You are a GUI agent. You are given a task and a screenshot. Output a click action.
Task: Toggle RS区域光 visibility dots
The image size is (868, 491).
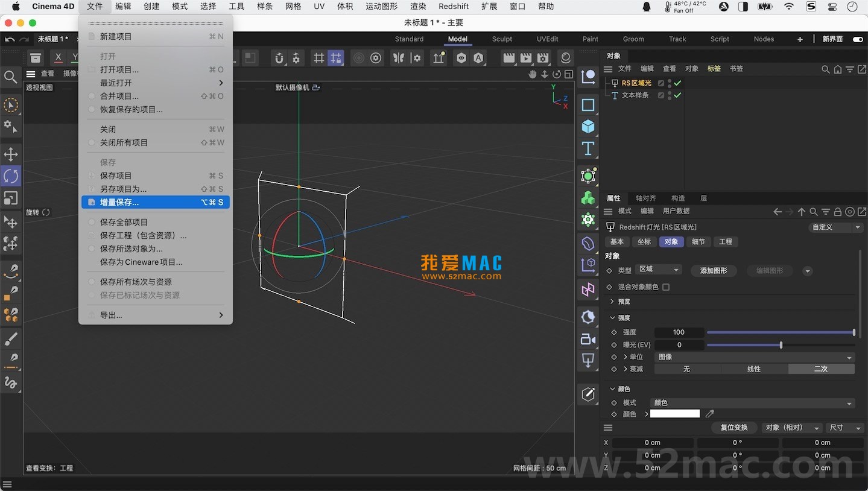click(670, 83)
